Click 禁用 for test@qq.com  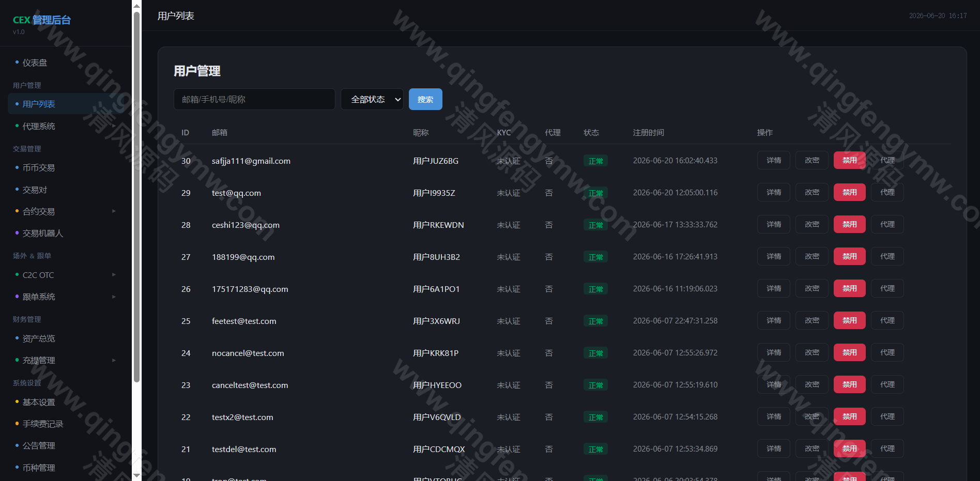pos(850,192)
